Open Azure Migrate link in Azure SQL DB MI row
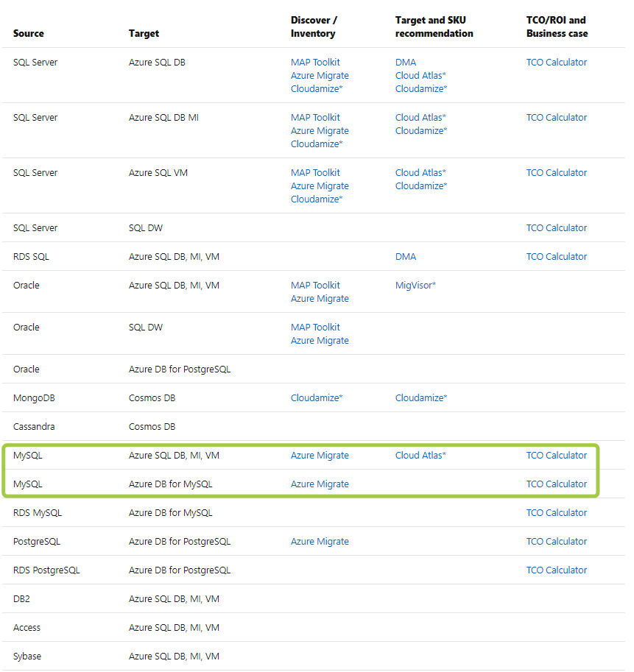Image resolution: width=634 pixels, height=672 pixels. pyautogui.click(x=320, y=131)
